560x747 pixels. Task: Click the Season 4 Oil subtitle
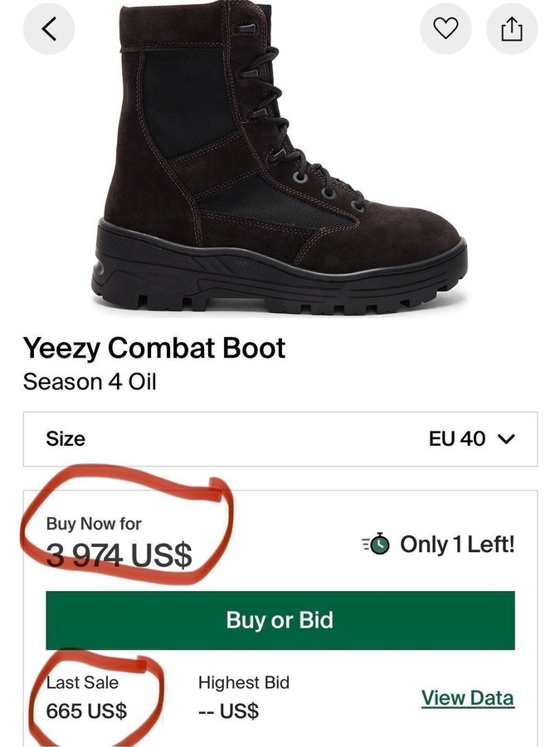click(90, 382)
